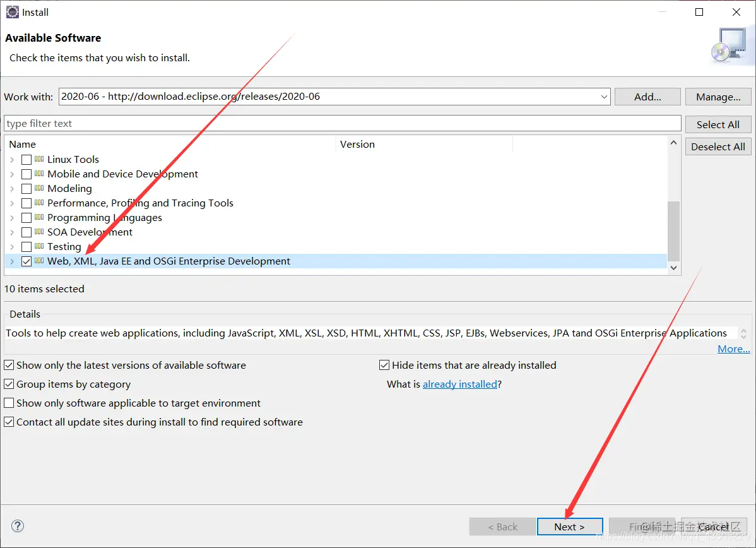Open the Work with site dropdown
The height and width of the screenshot is (548, 756).
click(604, 97)
